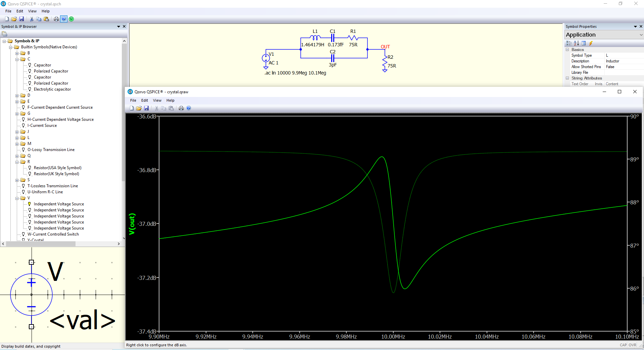Viewport: 644px width, 350px height.
Task: Open File menu in crystal.qraw waveform window
Action: 133,100
